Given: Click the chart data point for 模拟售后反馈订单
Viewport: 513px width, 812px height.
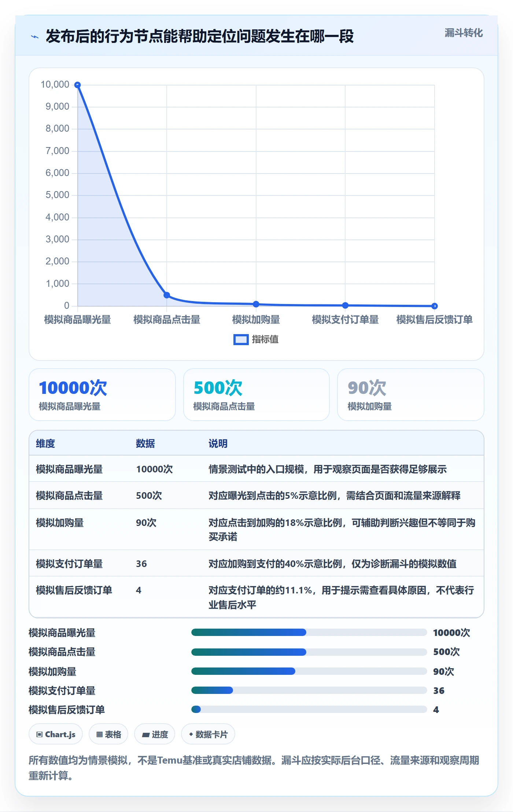Looking at the screenshot, I should tap(435, 306).
